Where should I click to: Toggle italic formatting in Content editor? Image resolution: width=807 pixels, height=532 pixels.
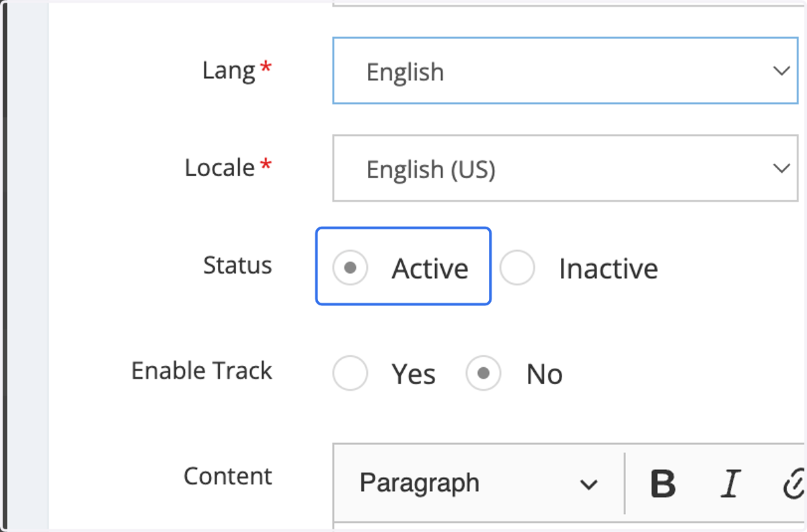[x=730, y=483]
